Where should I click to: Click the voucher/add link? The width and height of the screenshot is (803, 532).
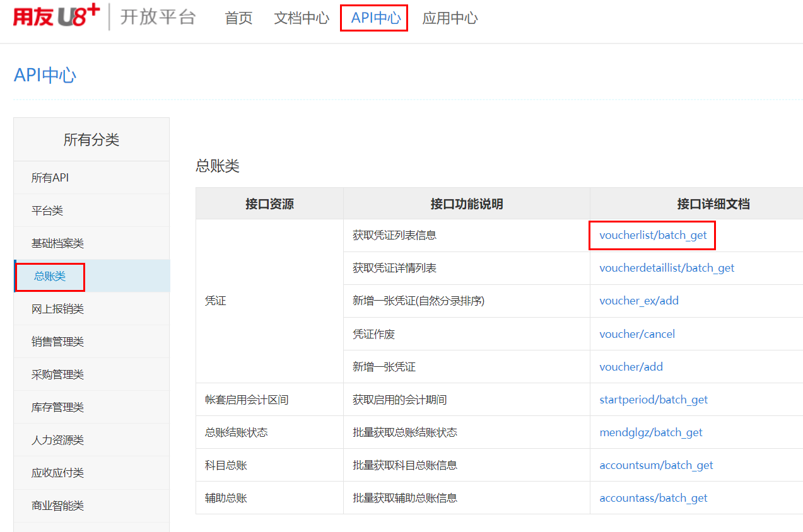pos(631,367)
